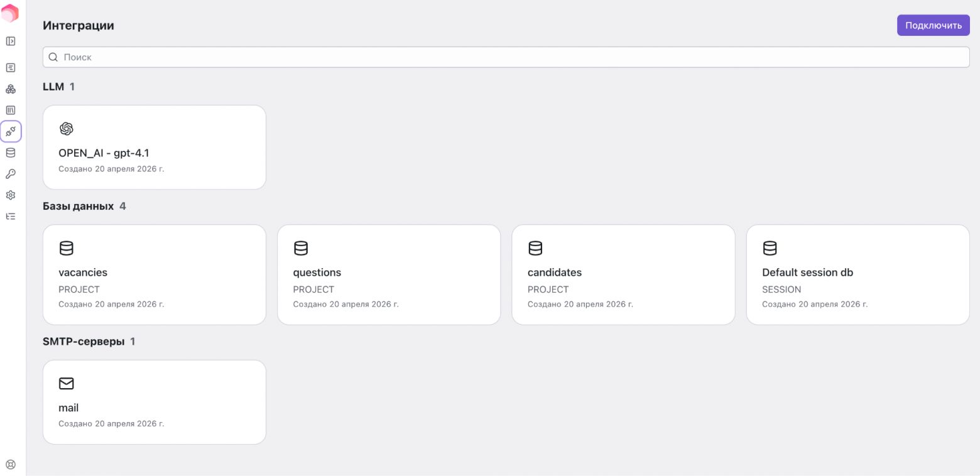
Task: Click the Интеграции page heading
Action: click(x=79, y=26)
